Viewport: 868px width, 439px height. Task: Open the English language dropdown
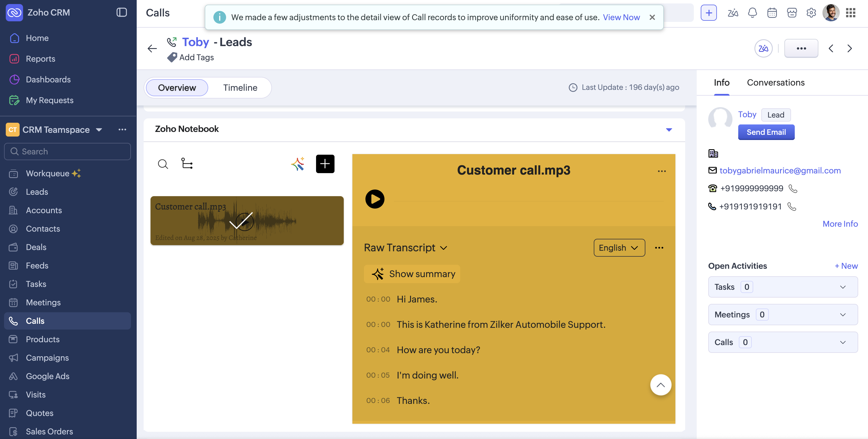point(619,248)
